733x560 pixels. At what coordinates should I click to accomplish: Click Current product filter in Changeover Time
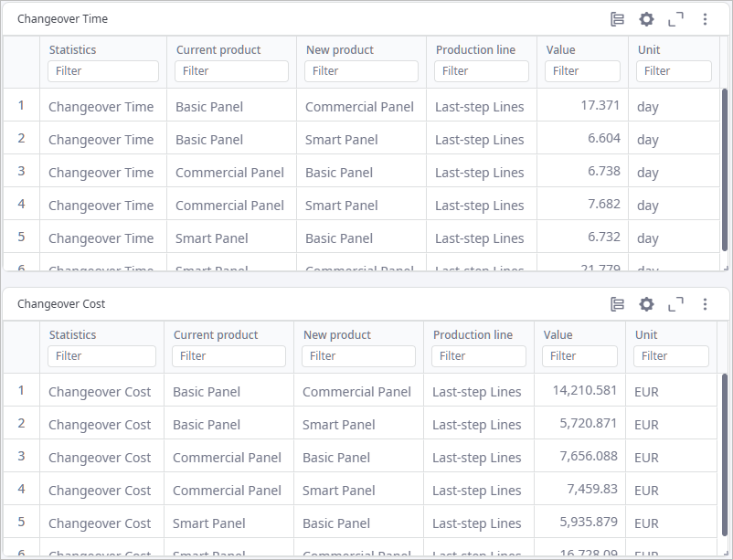pos(231,71)
